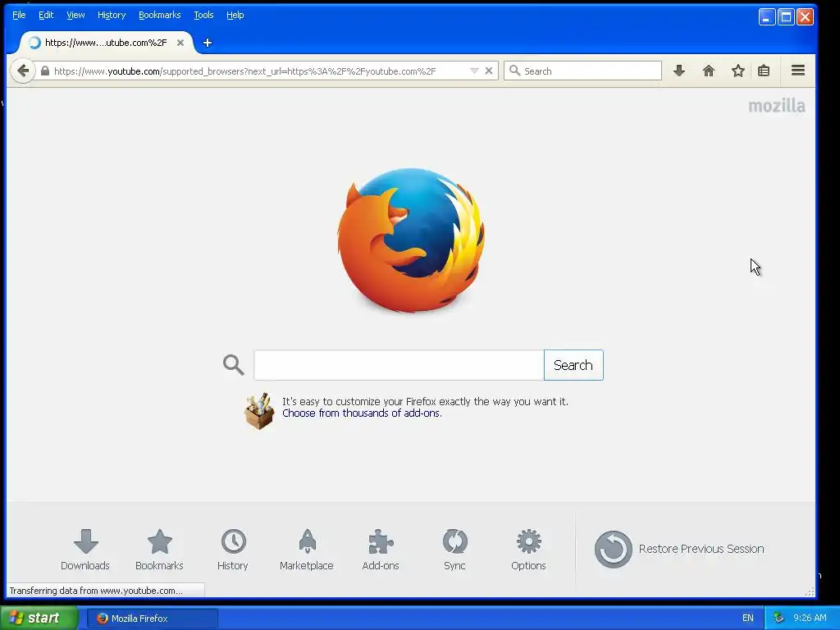Open the Tools menu

[203, 15]
